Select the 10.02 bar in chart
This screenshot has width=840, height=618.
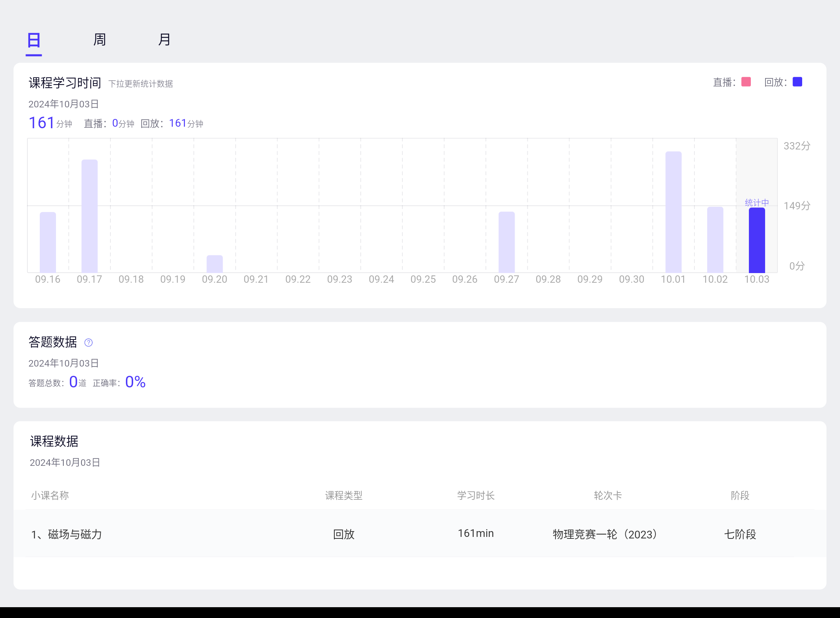click(x=715, y=239)
